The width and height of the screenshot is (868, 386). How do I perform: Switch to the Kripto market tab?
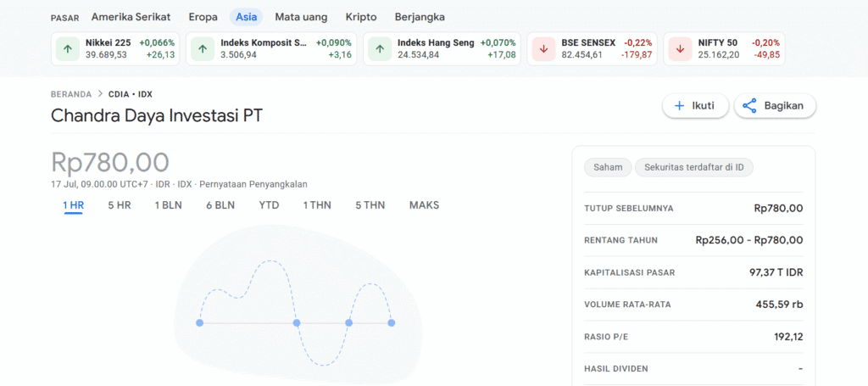[x=361, y=17]
